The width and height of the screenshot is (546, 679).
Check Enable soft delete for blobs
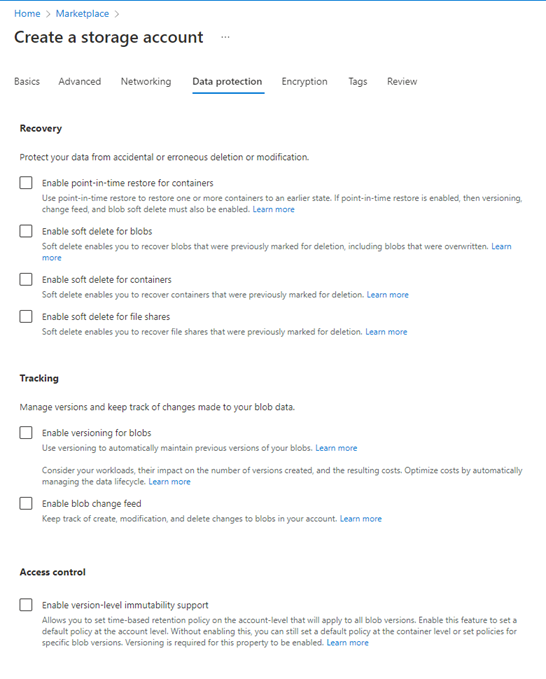click(x=26, y=231)
